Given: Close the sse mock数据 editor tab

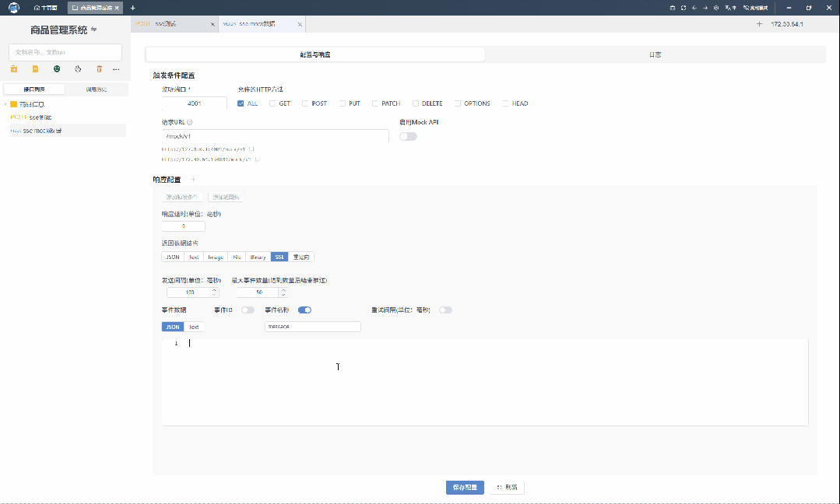Looking at the screenshot, I should pos(300,24).
